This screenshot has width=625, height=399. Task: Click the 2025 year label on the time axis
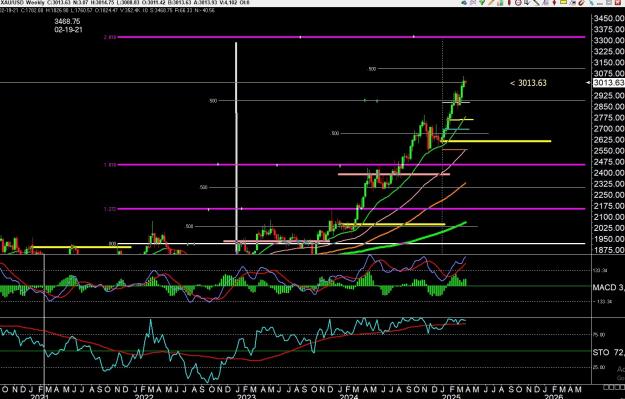tap(451, 396)
